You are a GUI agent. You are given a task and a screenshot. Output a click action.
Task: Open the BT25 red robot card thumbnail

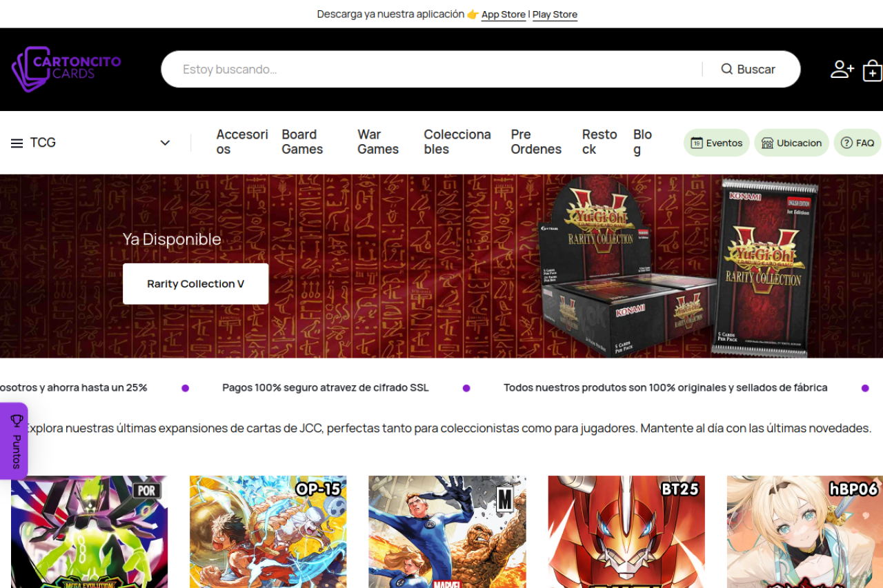(x=626, y=531)
